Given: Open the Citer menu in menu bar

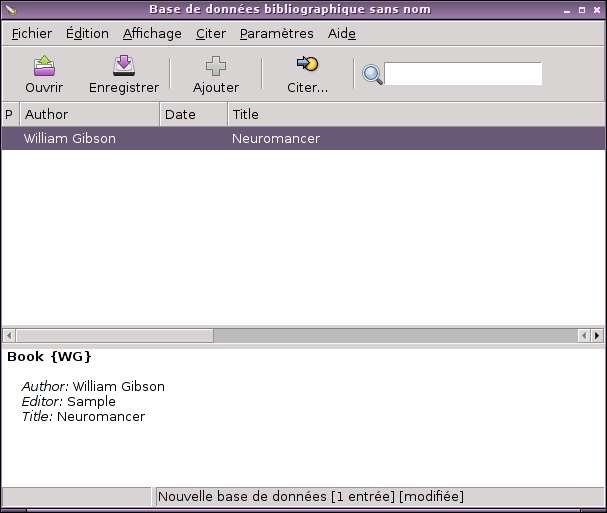Looking at the screenshot, I should 211,33.
